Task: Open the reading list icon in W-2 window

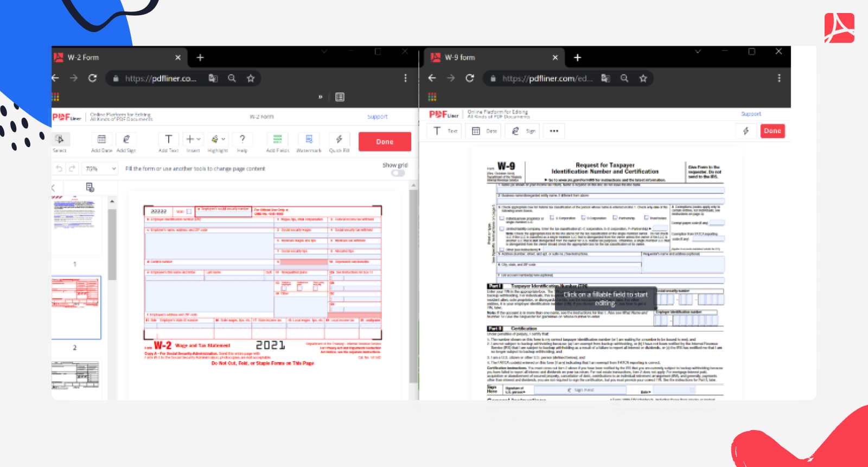Action: click(340, 97)
